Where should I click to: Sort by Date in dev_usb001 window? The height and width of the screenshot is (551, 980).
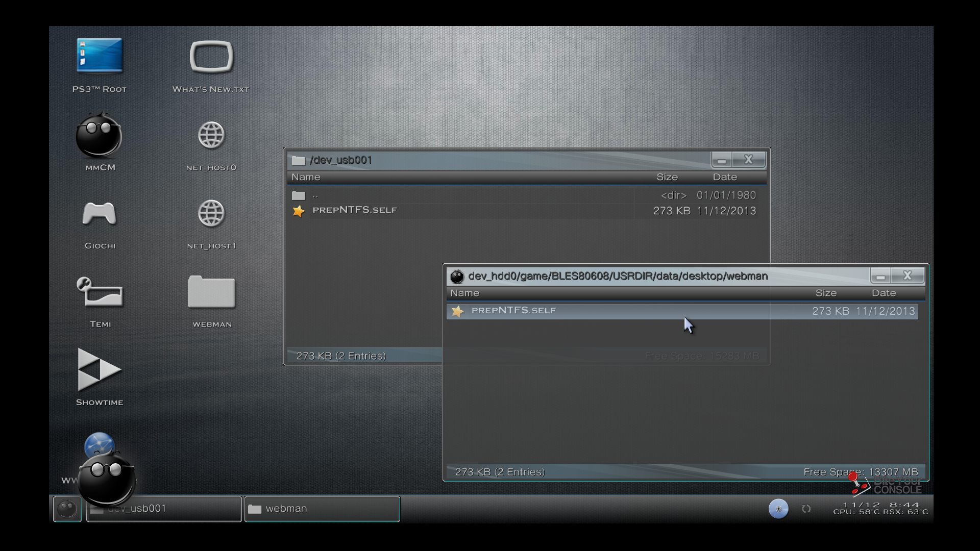point(725,177)
